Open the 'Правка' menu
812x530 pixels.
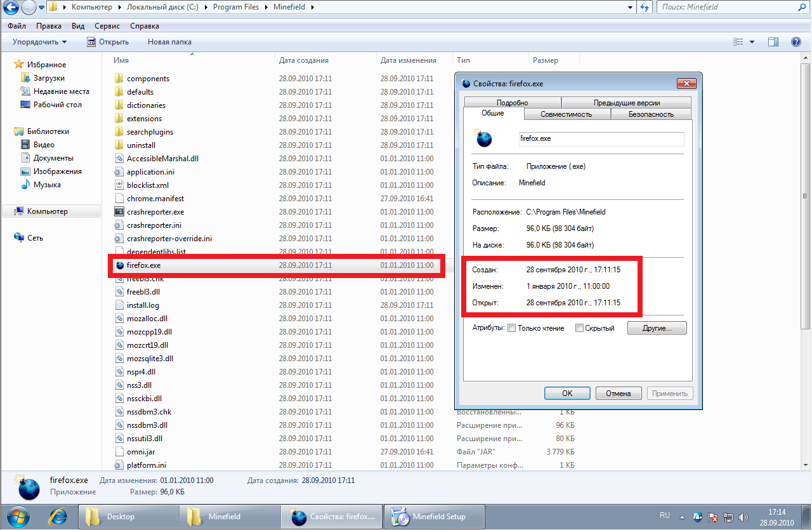click(x=49, y=26)
